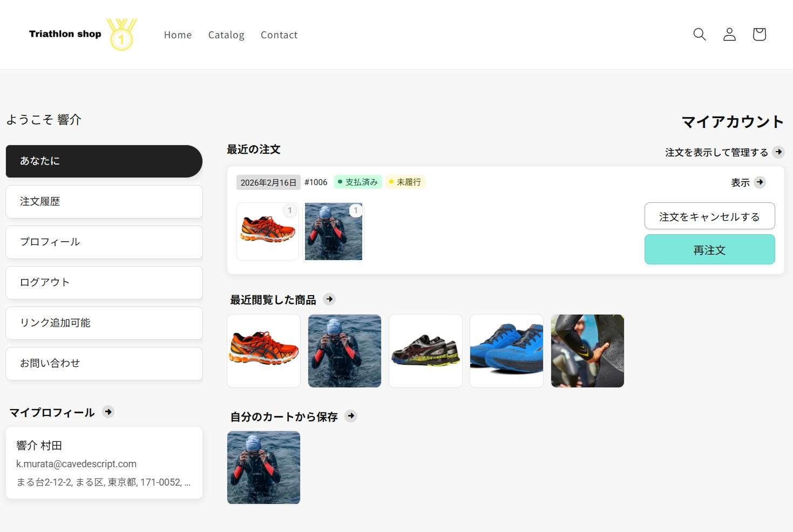793x532 pixels.
Task: Open the search magnifier icon
Action: (700, 35)
